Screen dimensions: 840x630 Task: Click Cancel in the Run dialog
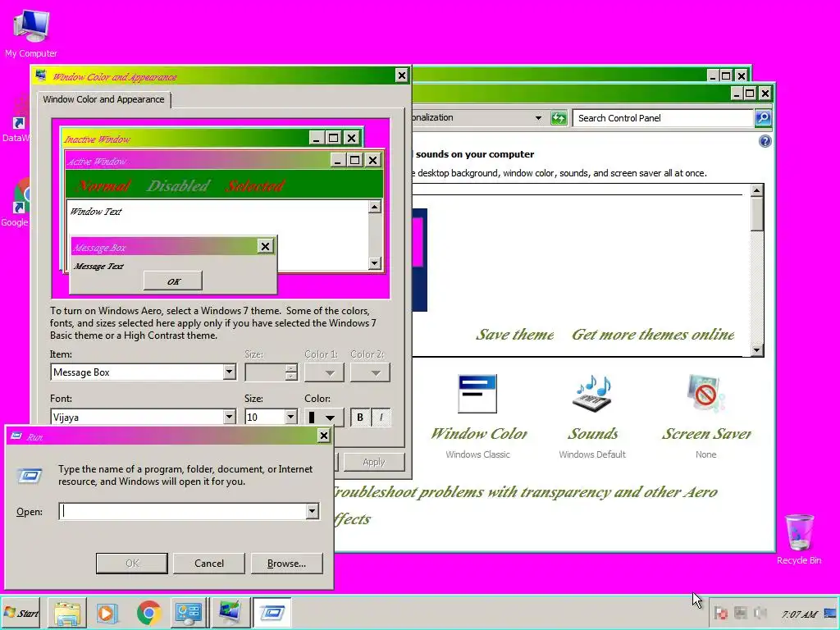click(209, 563)
